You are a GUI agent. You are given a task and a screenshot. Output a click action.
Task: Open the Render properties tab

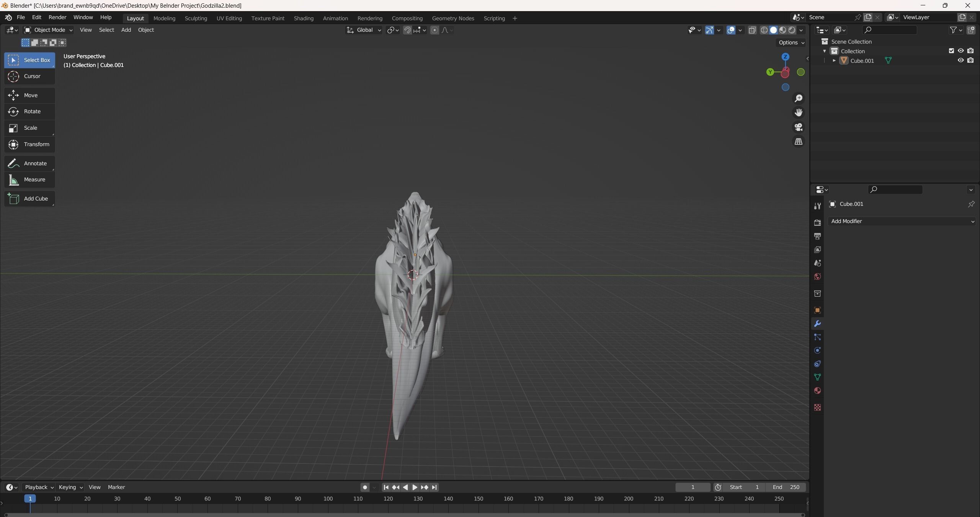(817, 223)
